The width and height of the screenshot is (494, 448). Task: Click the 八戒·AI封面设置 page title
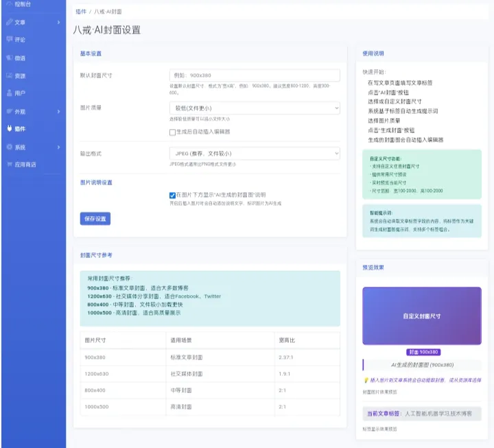(107, 30)
